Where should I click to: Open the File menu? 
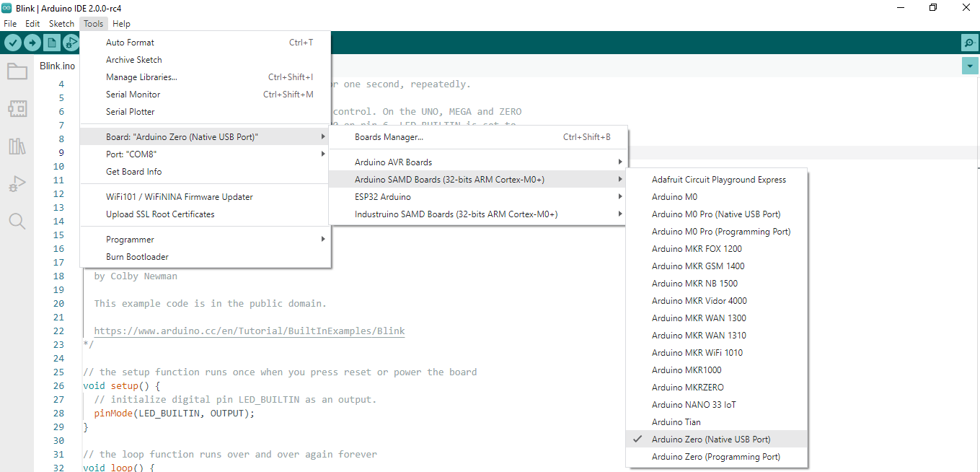tap(10, 24)
